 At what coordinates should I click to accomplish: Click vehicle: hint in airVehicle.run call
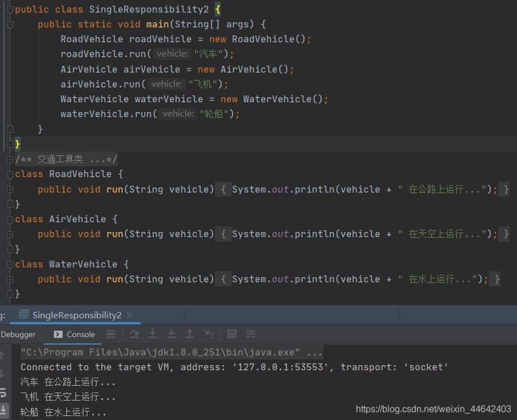(x=167, y=84)
